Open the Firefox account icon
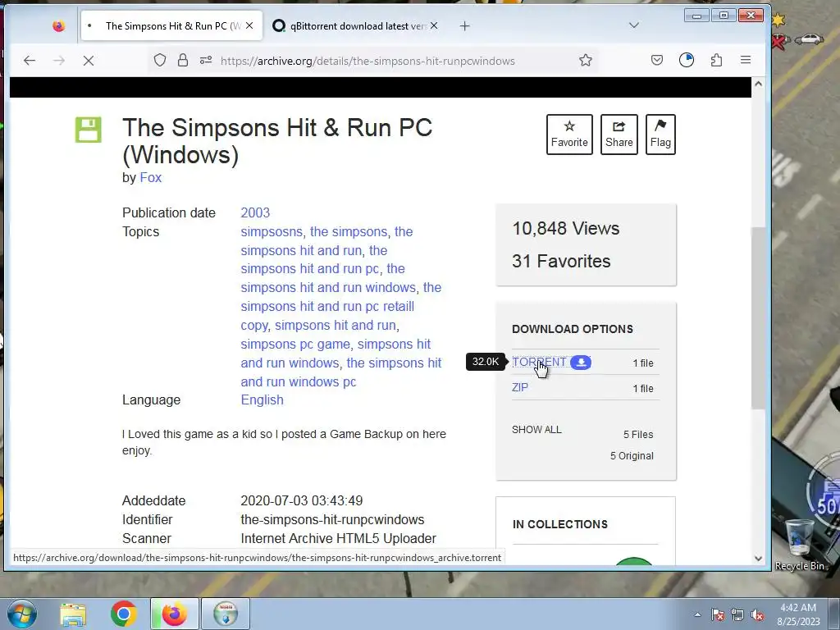This screenshot has width=840, height=630. click(x=687, y=60)
